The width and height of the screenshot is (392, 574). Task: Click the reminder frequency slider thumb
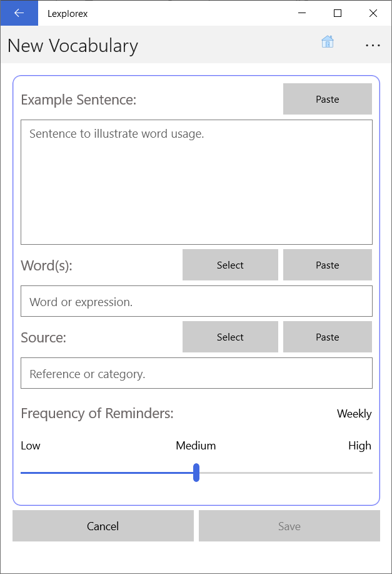[196, 473]
